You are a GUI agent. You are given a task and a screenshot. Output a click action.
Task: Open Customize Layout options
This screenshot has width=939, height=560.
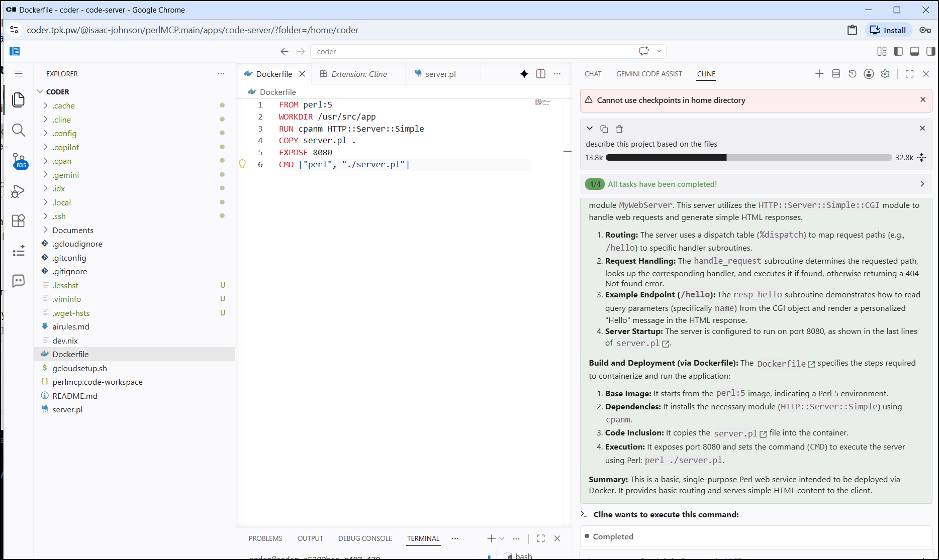(882, 51)
